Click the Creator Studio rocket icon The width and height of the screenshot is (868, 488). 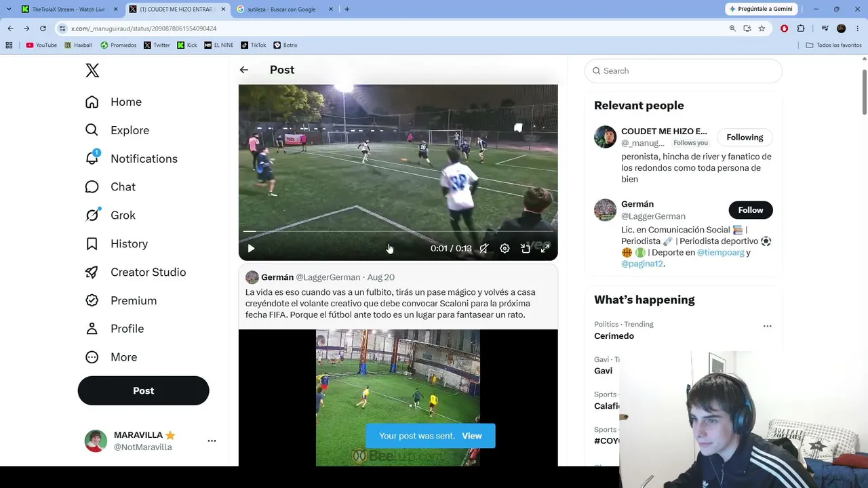[x=92, y=272]
